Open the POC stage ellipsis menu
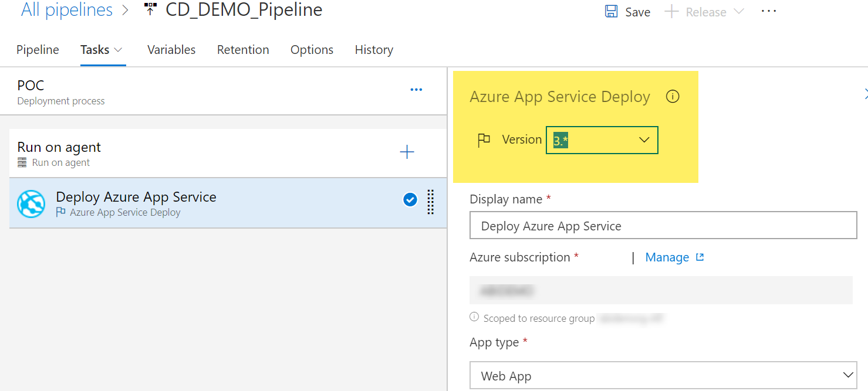This screenshot has width=868, height=391. point(416,90)
